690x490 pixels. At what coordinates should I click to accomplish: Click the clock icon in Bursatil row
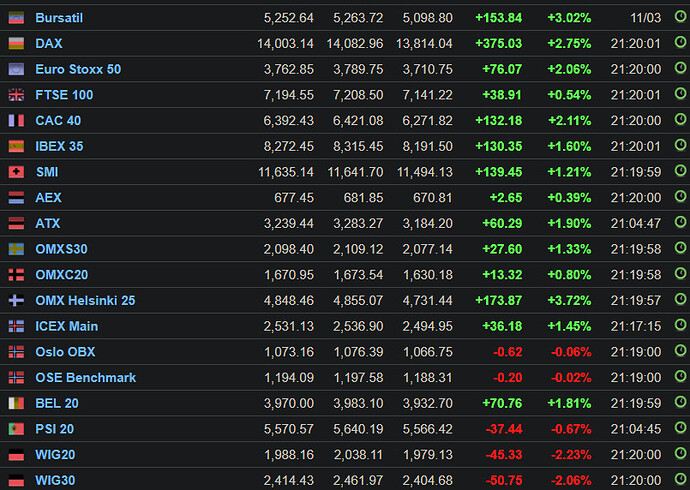point(680,17)
